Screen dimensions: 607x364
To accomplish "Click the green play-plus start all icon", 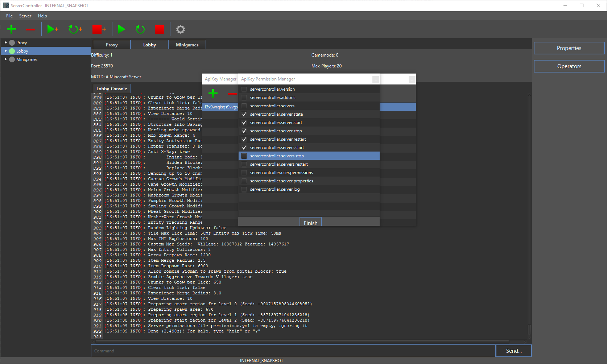I will (53, 29).
